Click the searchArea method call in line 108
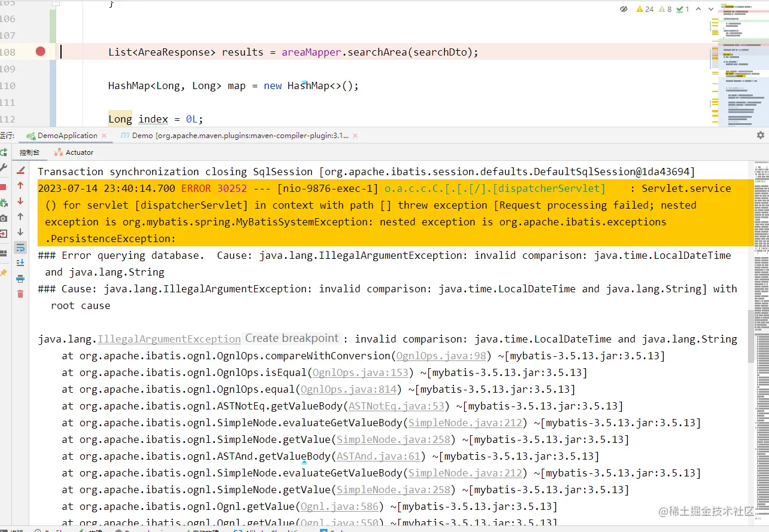 377,52
